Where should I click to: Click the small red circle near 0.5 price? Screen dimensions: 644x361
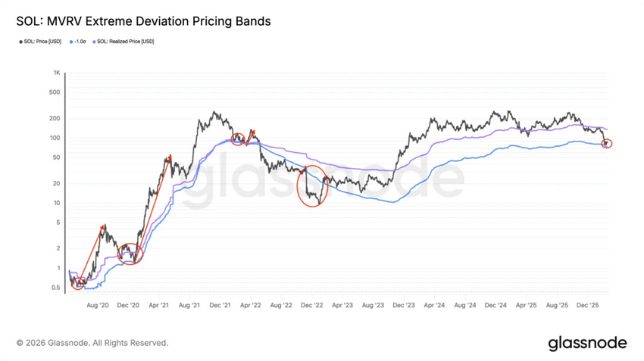tap(77, 283)
